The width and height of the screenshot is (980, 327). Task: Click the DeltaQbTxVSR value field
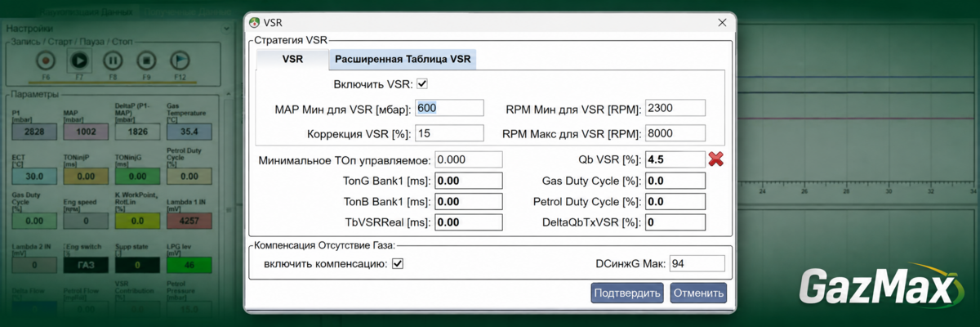tap(675, 222)
